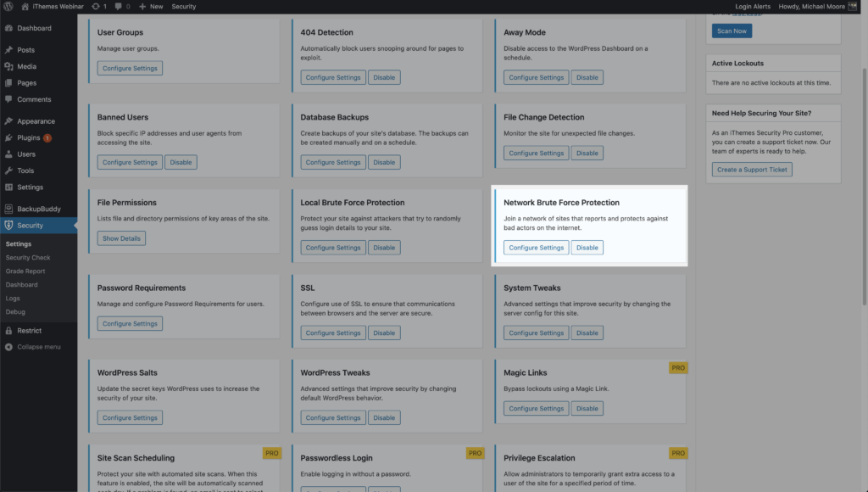Disable System Tweaks module

[x=587, y=333]
